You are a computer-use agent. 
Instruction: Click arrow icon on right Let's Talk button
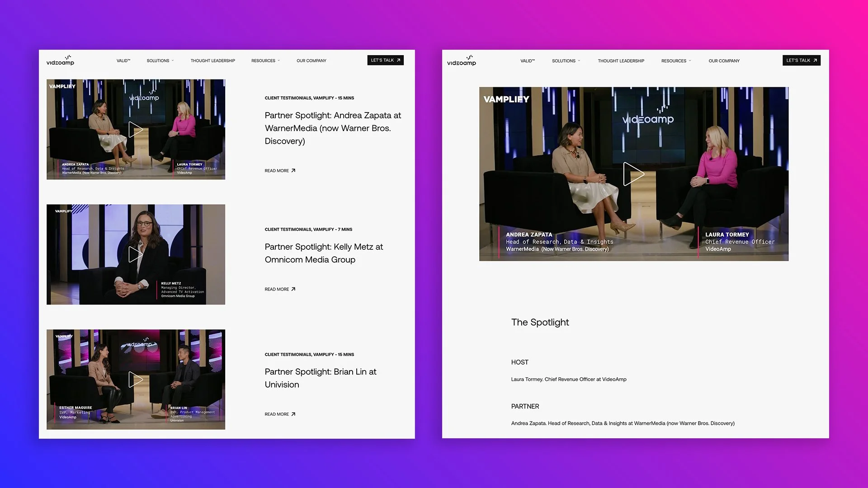[815, 61]
